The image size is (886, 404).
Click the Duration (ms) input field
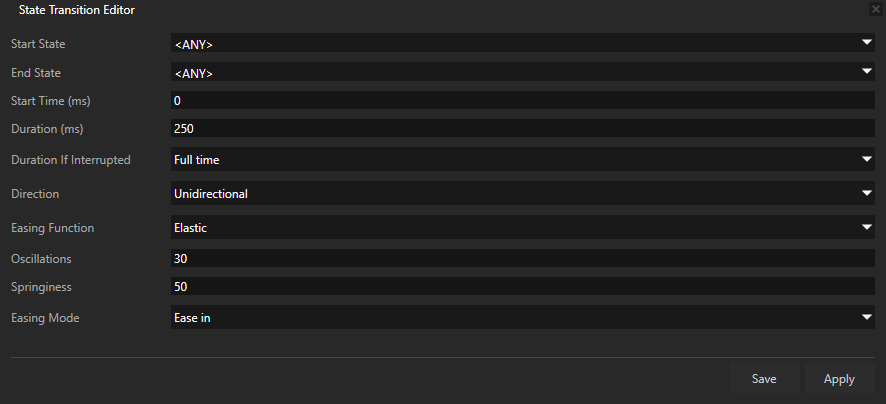click(x=523, y=129)
